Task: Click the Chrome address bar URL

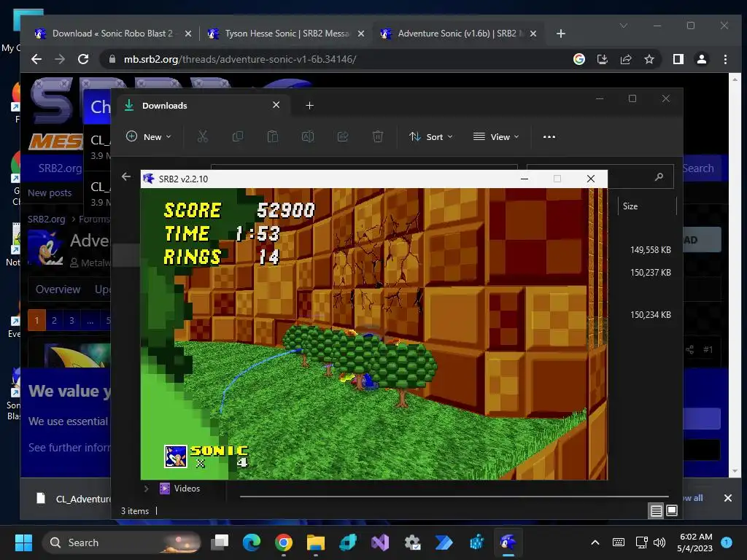Action: (x=239, y=59)
